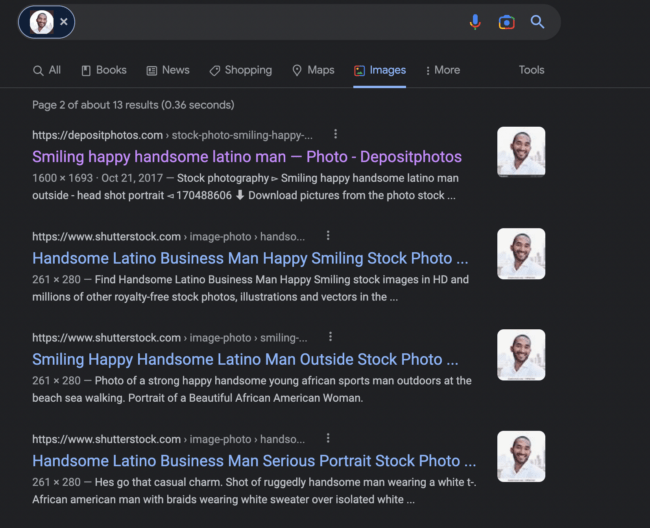Switch to the All results tab
This screenshot has height=528, width=650.
47,70
